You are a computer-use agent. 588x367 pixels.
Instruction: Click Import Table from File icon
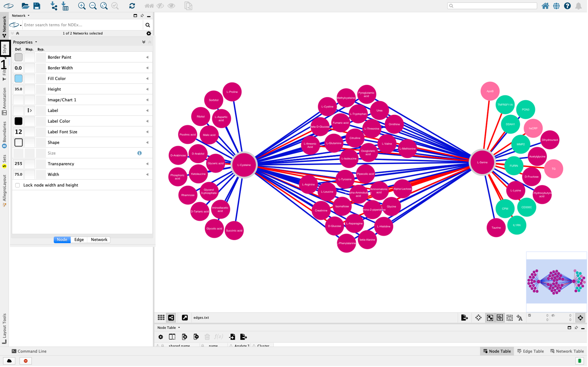[65, 6]
